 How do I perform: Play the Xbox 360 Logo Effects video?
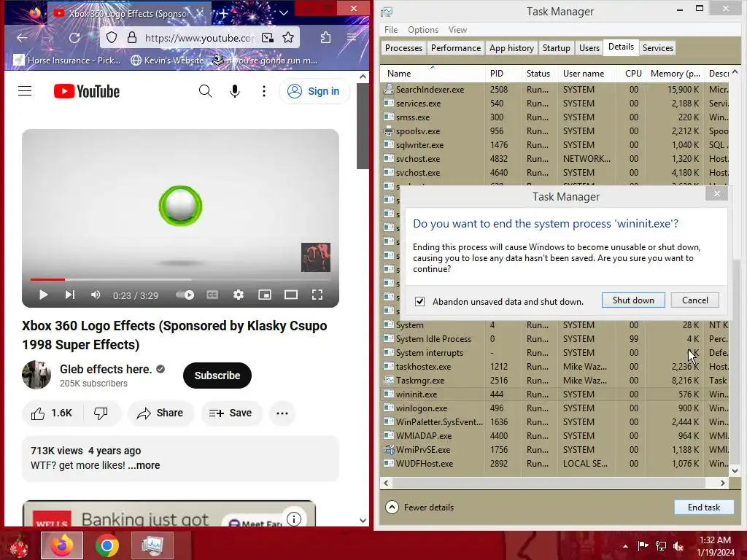click(x=43, y=295)
